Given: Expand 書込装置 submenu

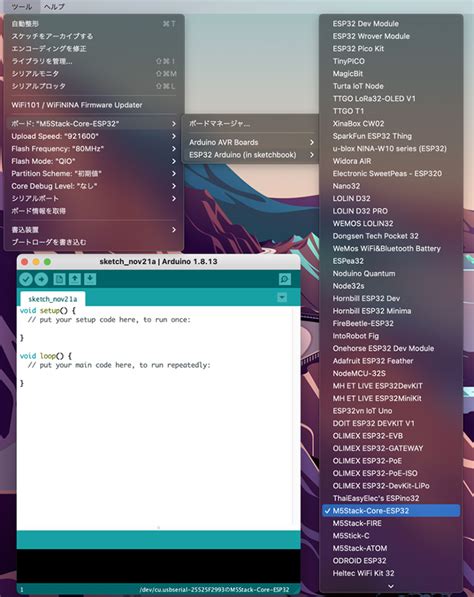Looking at the screenshot, I should [x=94, y=230].
